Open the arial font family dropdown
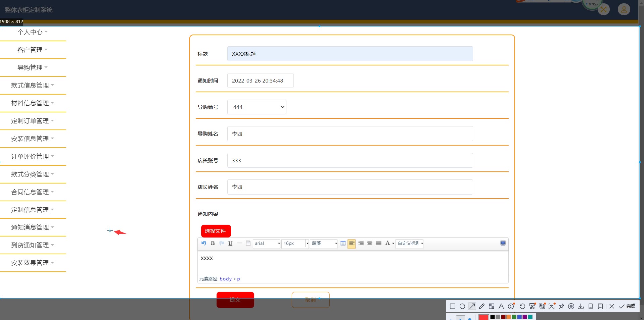 coord(267,244)
